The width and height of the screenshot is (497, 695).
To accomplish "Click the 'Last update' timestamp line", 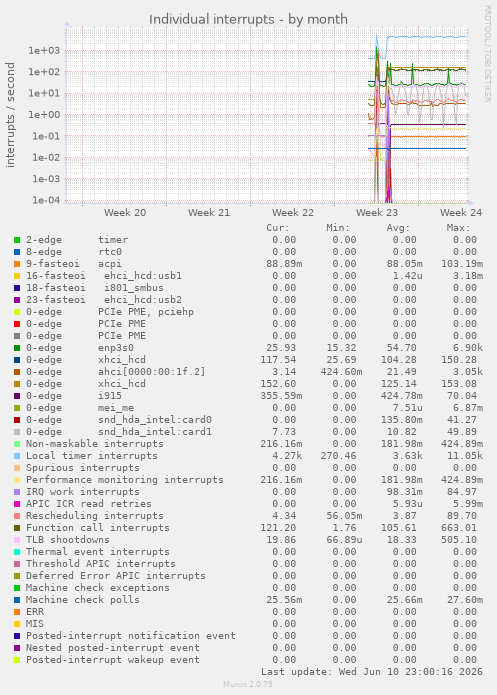I will [x=372, y=672].
